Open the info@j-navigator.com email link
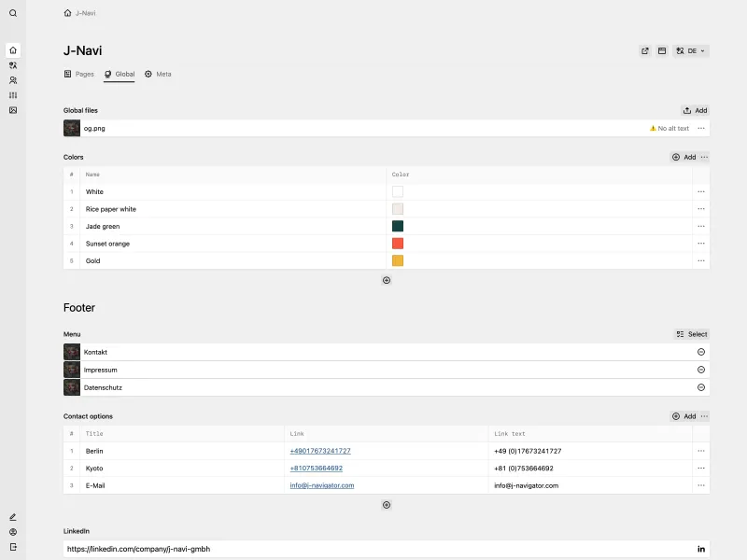This screenshot has width=747, height=560. tap(323, 485)
